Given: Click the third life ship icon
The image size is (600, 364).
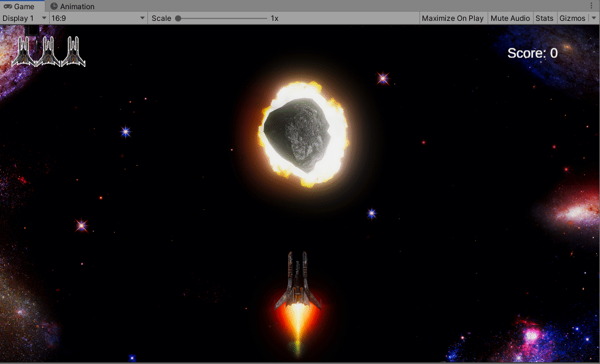Looking at the screenshot, I should pyautogui.click(x=73, y=51).
